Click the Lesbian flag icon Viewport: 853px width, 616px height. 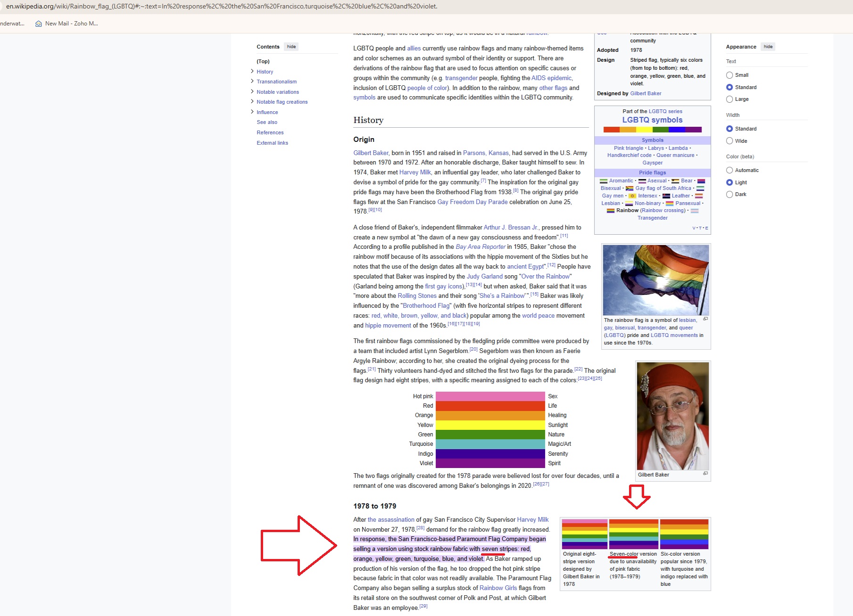click(699, 196)
